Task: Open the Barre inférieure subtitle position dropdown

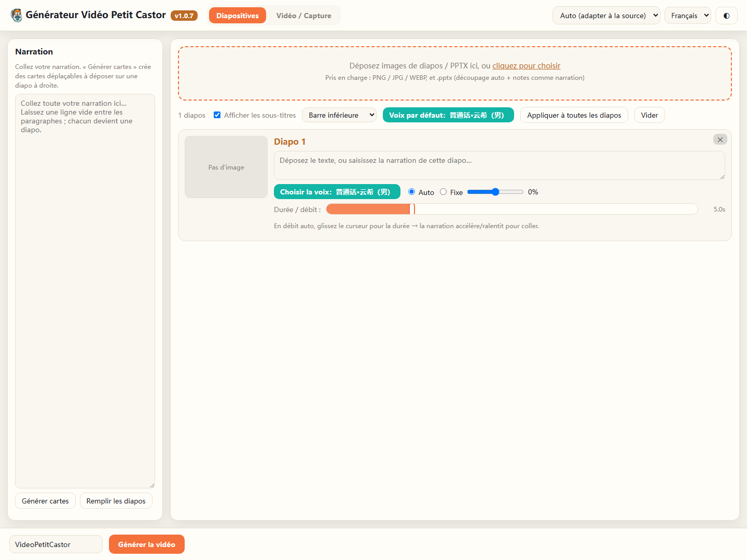Action: click(339, 115)
